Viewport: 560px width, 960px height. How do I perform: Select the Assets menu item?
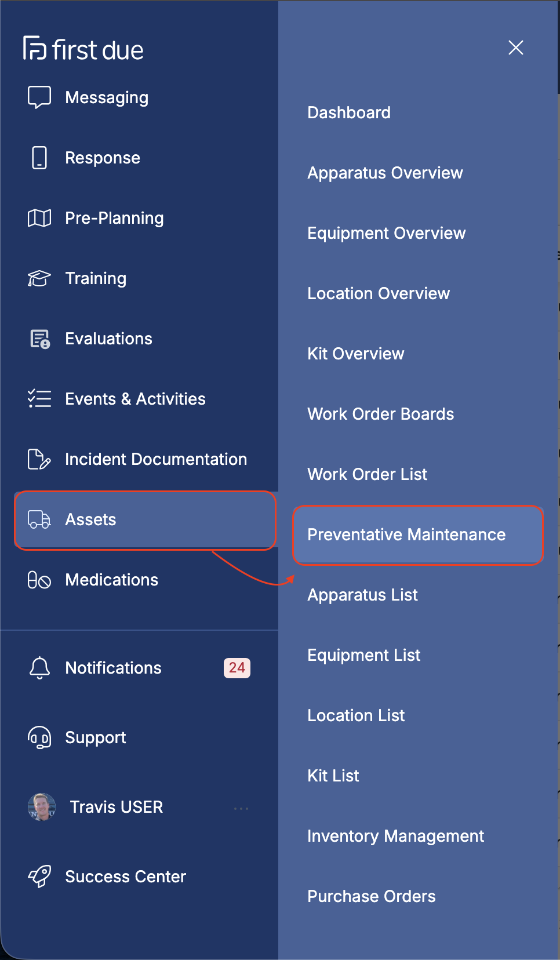coord(145,519)
